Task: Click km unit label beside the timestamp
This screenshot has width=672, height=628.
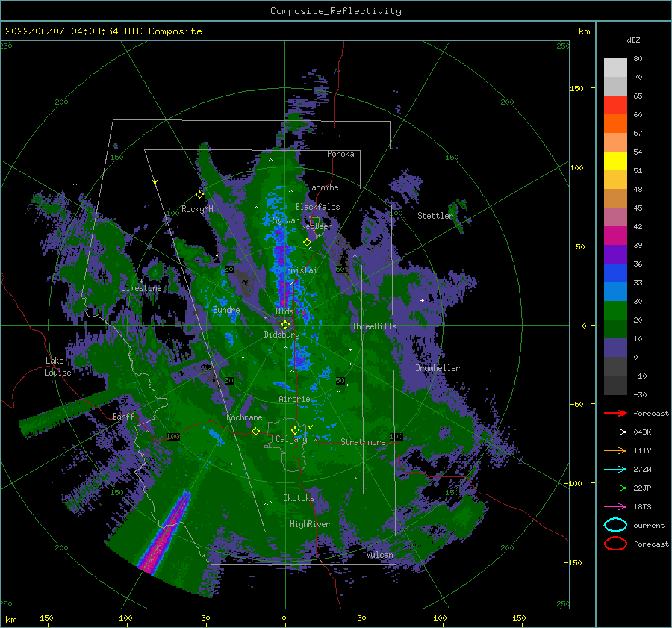Action: click(584, 31)
